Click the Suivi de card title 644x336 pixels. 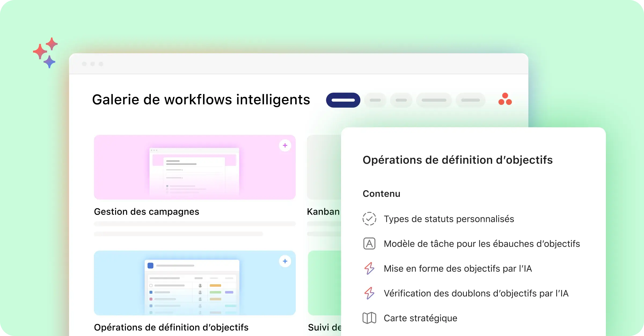325,327
